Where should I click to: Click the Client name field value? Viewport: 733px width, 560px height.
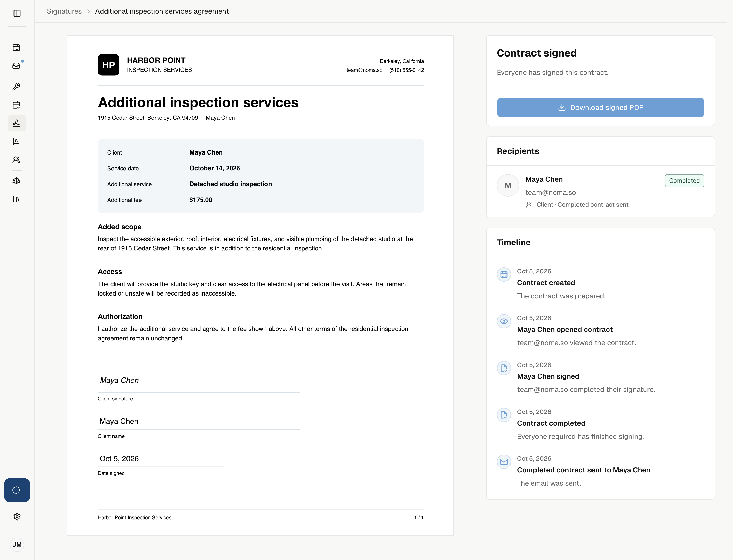[119, 421]
